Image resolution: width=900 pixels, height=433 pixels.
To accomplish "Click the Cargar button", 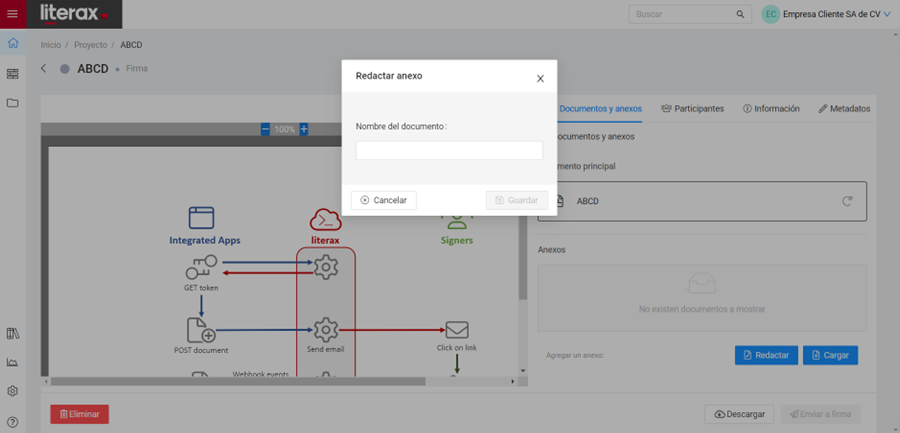I will (x=830, y=355).
